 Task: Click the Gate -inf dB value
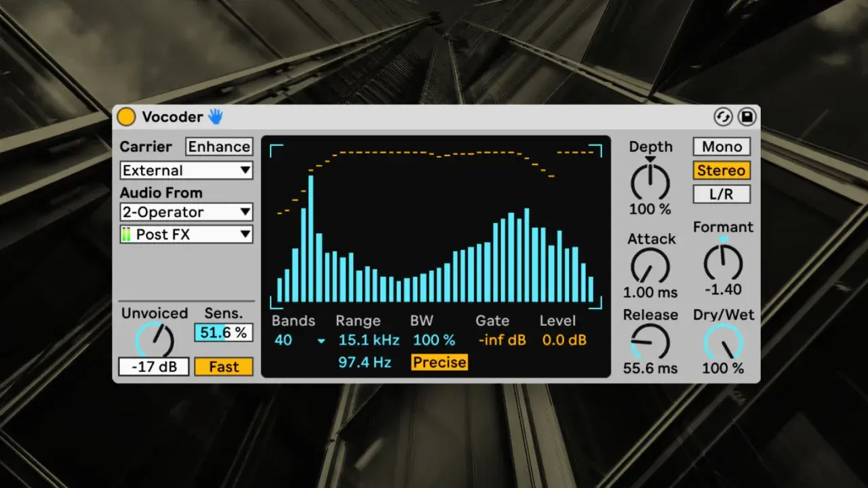tap(502, 340)
